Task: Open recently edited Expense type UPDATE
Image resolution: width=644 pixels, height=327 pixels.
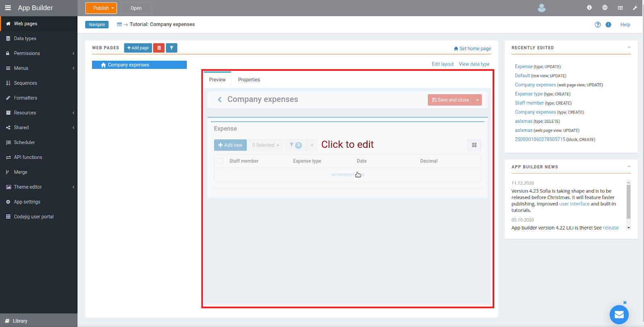Action: tap(524, 66)
